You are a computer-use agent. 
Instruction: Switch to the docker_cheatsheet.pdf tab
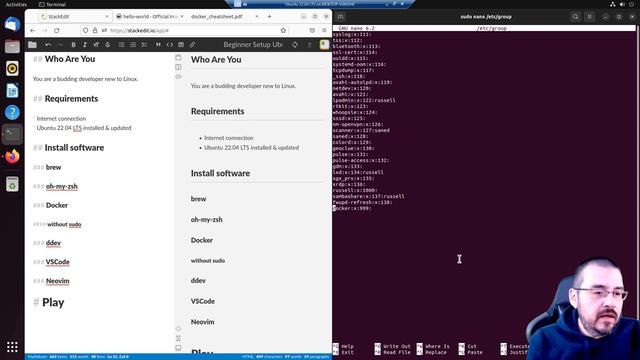224,16
